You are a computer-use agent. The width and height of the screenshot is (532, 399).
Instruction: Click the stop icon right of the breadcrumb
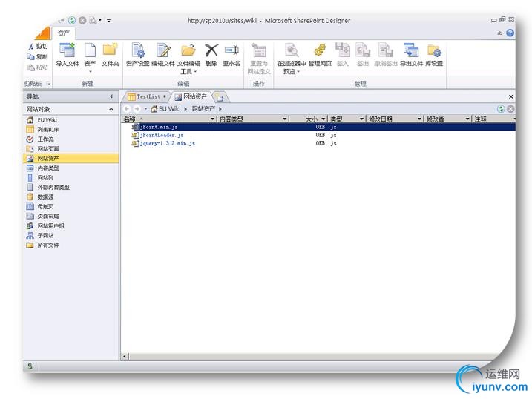coord(510,108)
